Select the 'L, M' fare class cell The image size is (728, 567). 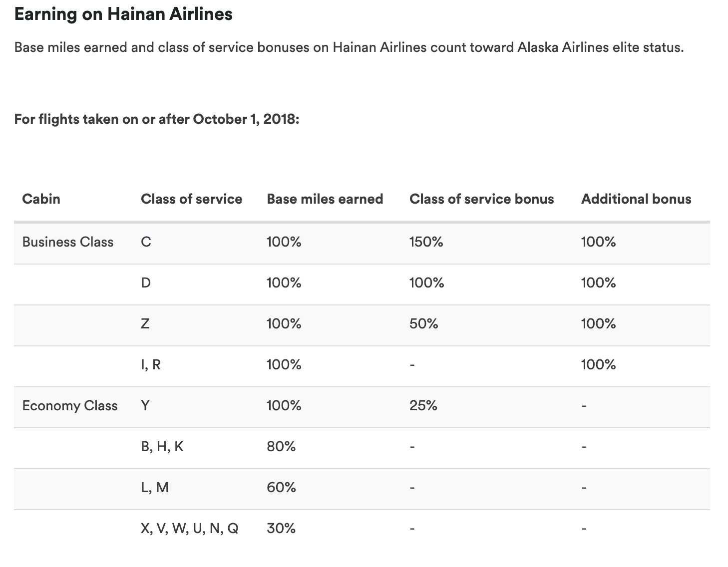click(x=155, y=488)
